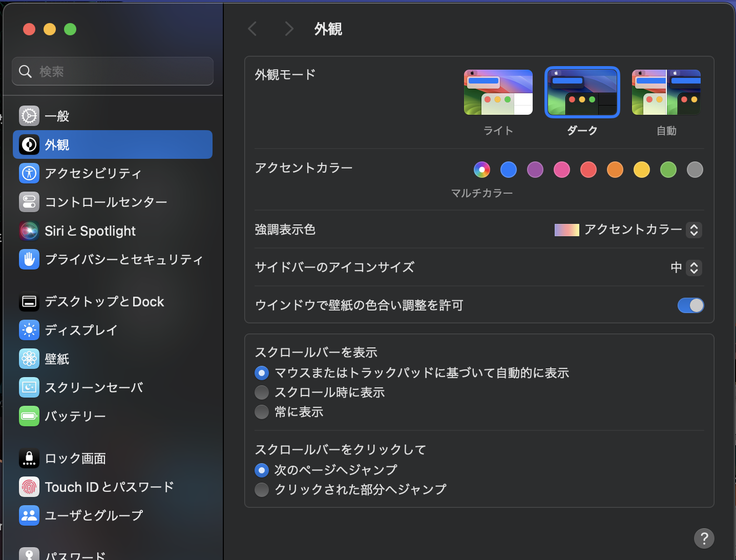The image size is (736, 560).
Task: Pick the orange accent color
Action: tap(615, 170)
